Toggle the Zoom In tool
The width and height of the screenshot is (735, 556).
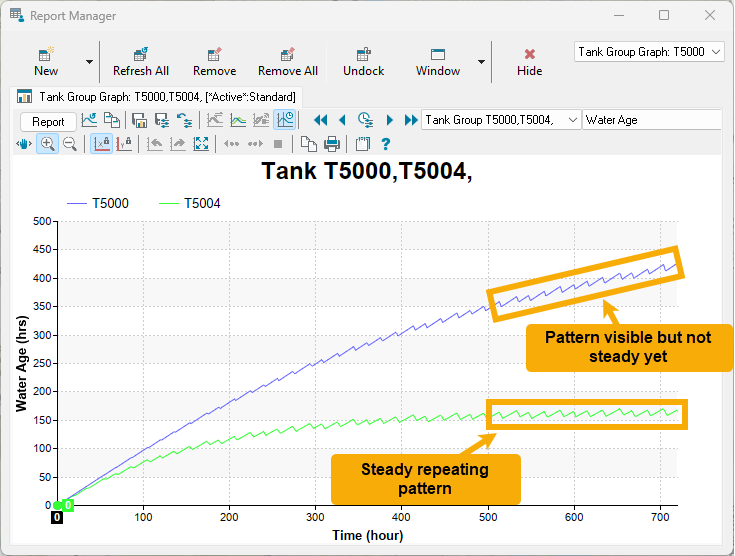coord(47,144)
